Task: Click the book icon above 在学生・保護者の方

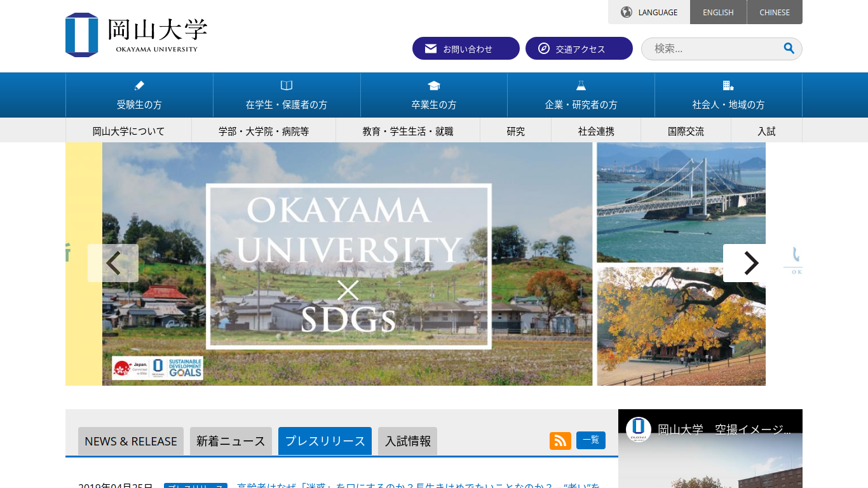Action: [287, 86]
